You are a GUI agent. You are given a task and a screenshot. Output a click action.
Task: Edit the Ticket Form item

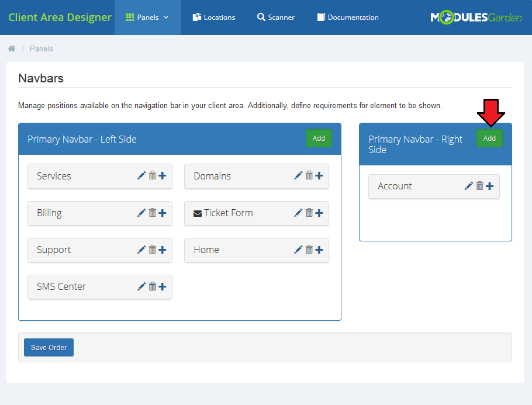298,213
